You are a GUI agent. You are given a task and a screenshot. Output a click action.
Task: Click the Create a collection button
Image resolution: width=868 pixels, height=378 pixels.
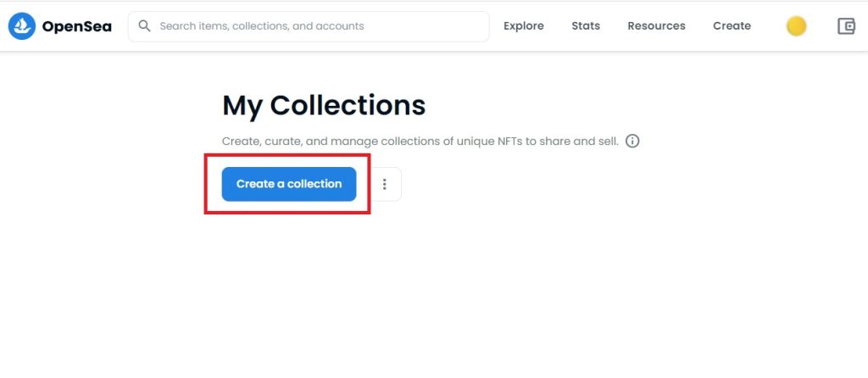pyautogui.click(x=289, y=184)
